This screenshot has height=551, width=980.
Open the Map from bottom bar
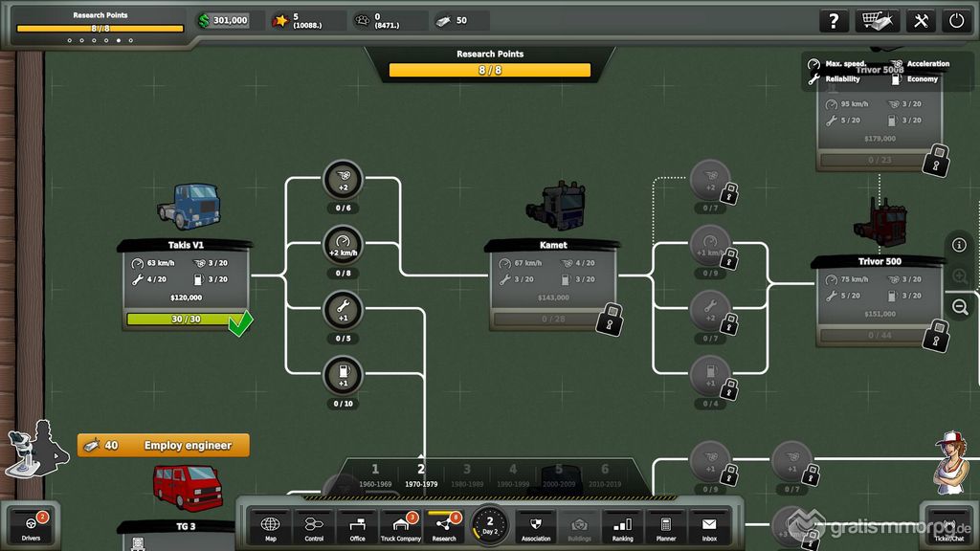pyautogui.click(x=271, y=527)
